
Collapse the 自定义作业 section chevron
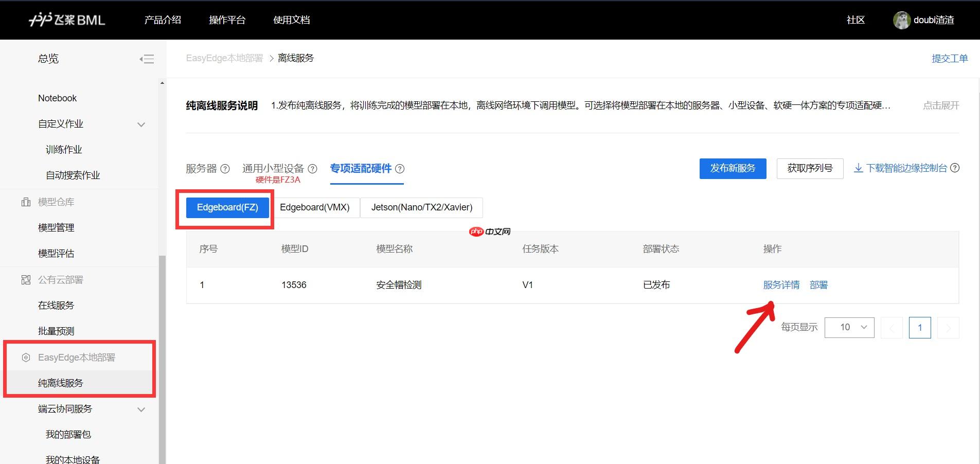coord(141,124)
